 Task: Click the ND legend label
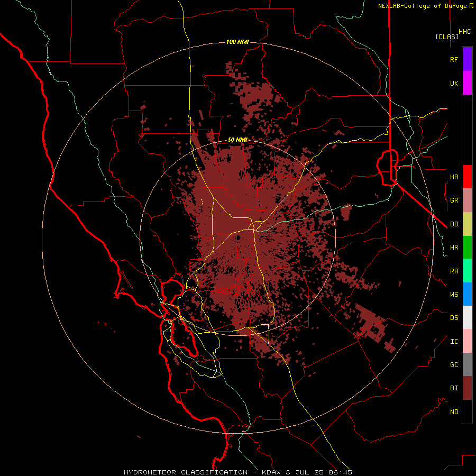point(454,412)
